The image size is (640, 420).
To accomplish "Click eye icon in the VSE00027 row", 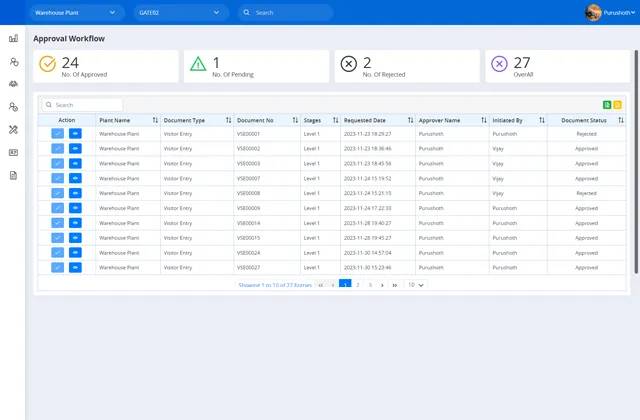I will (x=75, y=268).
